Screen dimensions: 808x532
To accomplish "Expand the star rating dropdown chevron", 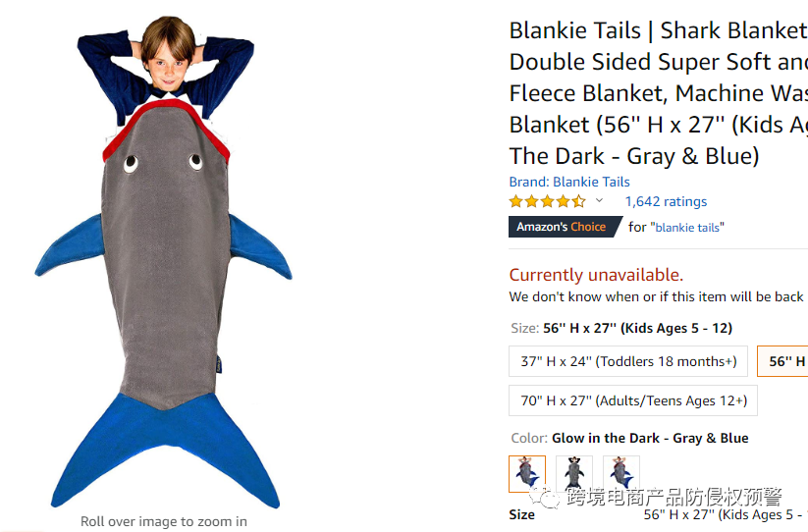I will click(x=599, y=200).
